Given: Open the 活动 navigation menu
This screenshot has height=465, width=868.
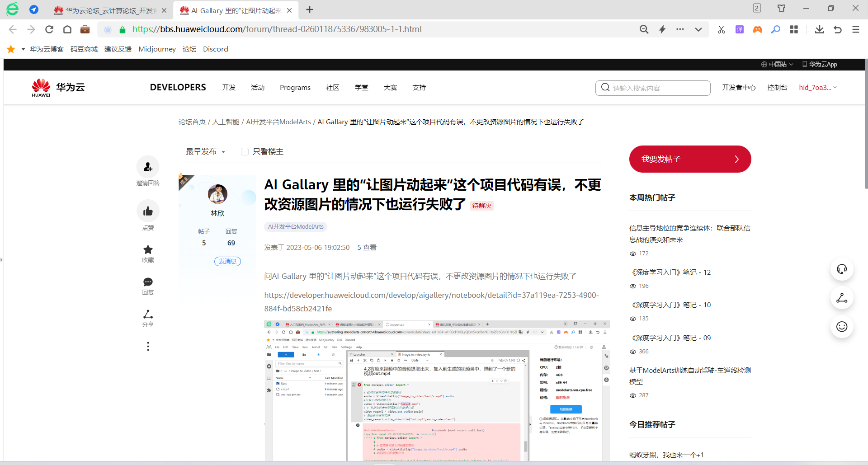Looking at the screenshot, I should tap(258, 88).
